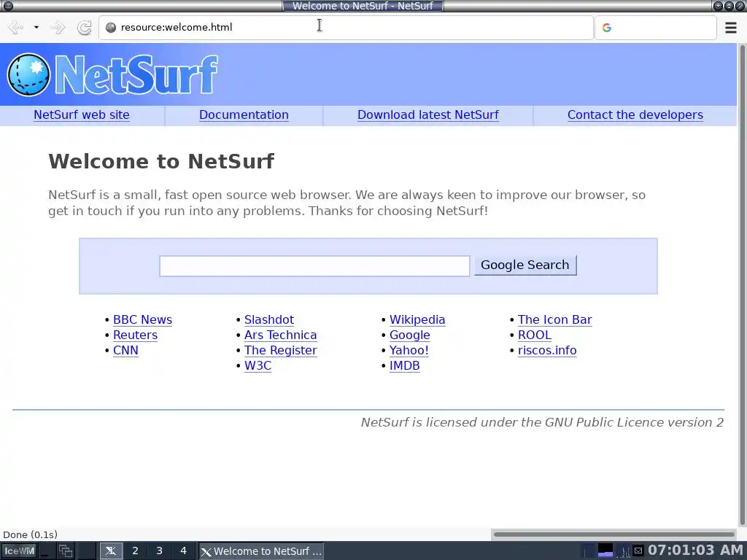Open the NetSurf web site link
The width and height of the screenshot is (747, 560).
(82, 115)
